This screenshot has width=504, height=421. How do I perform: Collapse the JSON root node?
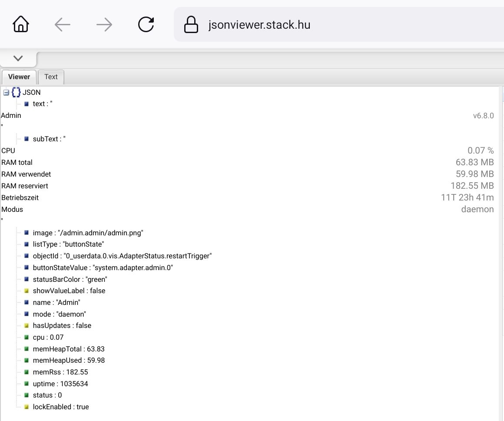tap(6, 93)
